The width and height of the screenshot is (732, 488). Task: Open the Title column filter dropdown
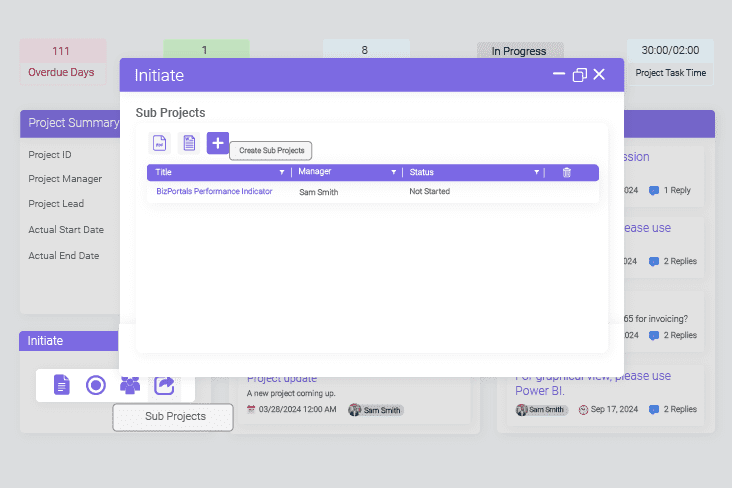click(x=282, y=172)
